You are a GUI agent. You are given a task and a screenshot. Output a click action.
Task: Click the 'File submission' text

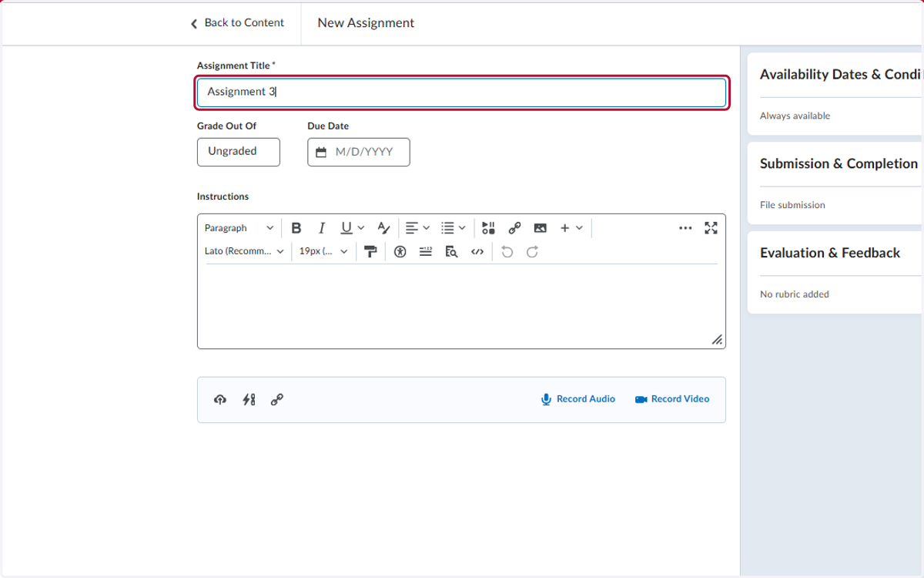tap(792, 205)
